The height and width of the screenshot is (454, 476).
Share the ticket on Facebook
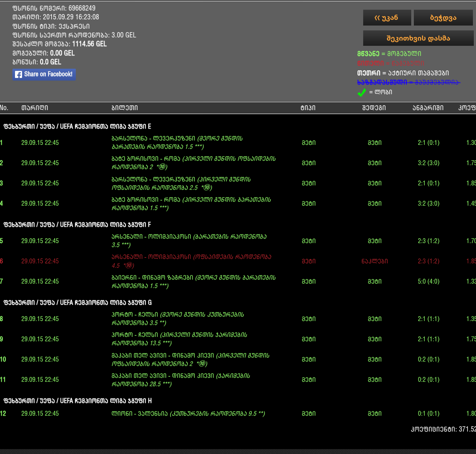coord(44,74)
